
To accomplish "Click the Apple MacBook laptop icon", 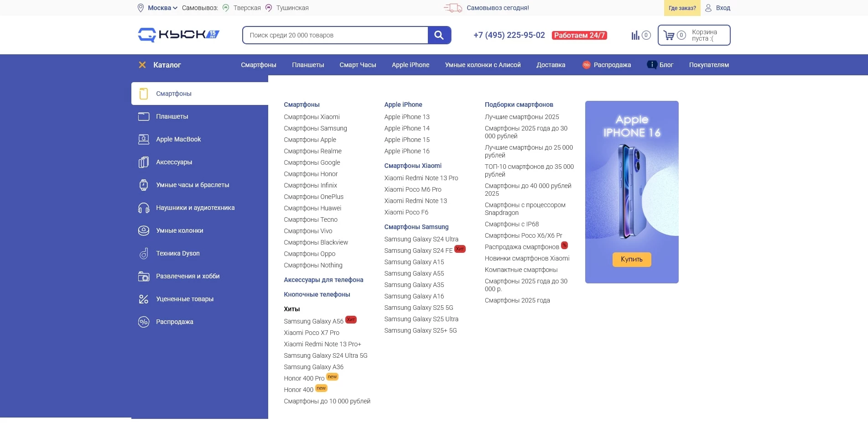I will (x=144, y=140).
